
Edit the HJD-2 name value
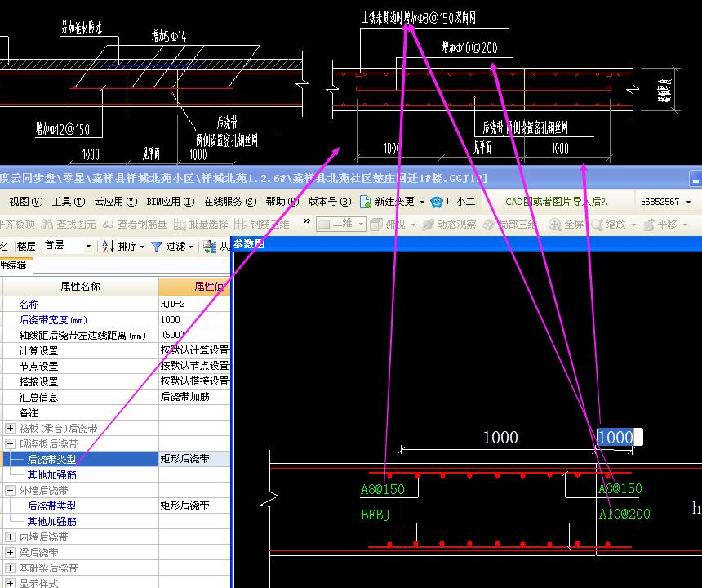click(194, 304)
